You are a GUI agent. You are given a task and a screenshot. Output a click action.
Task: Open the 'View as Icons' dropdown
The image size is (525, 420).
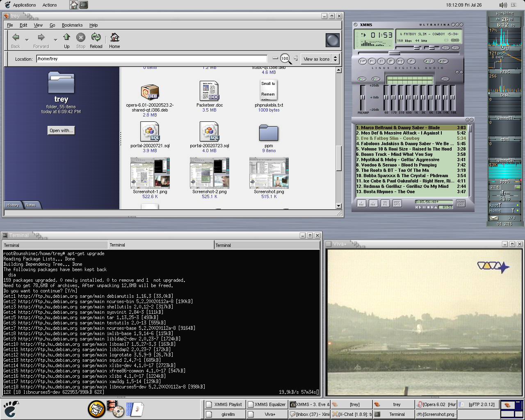coord(320,59)
